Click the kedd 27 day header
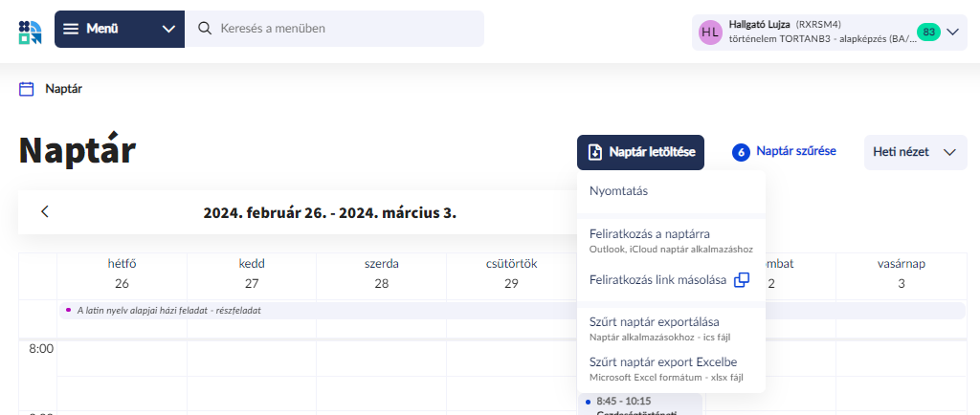 (252, 273)
